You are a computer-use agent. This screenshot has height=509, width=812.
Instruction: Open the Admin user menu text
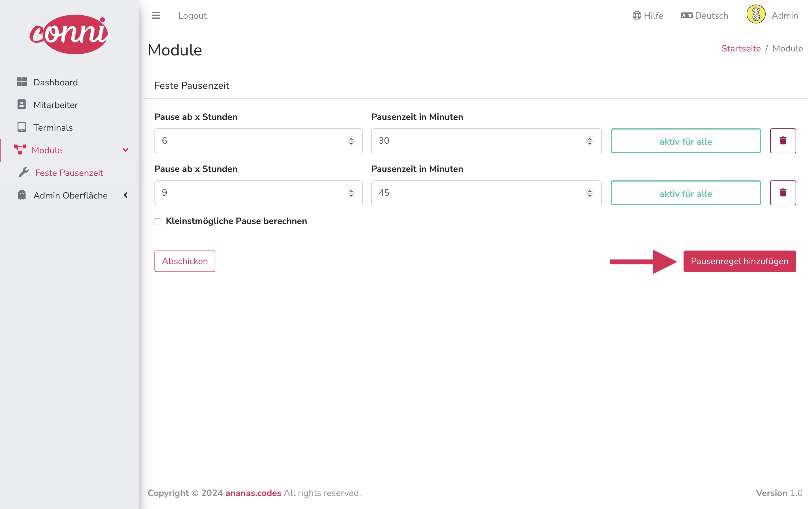(785, 16)
